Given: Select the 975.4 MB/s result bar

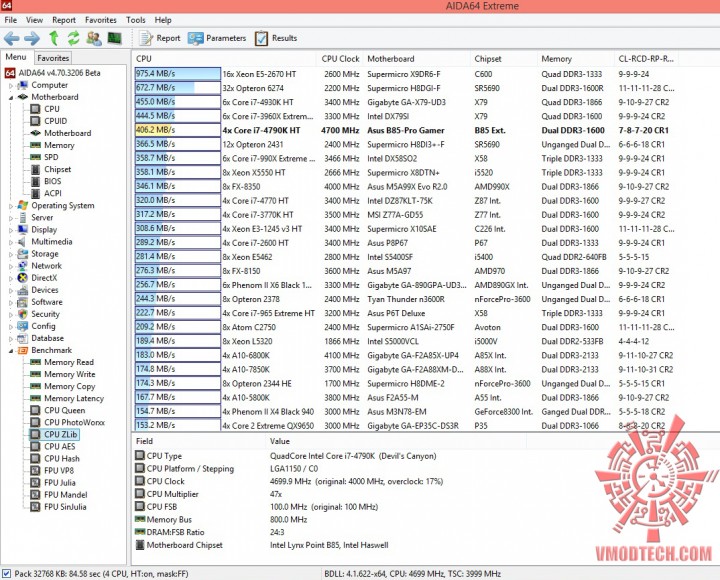Looking at the screenshot, I should pyautogui.click(x=178, y=74).
